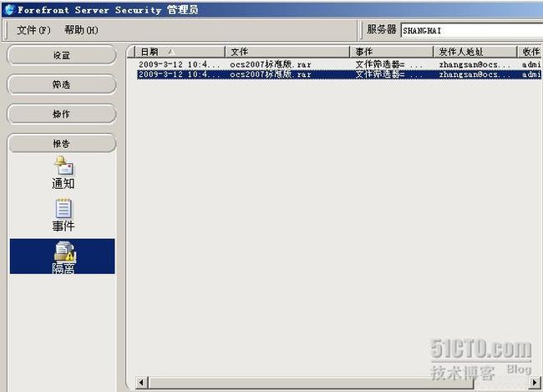This screenshot has height=392, width=543.
Task: Sort by the 发件人地址 column header
Action: (474, 52)
